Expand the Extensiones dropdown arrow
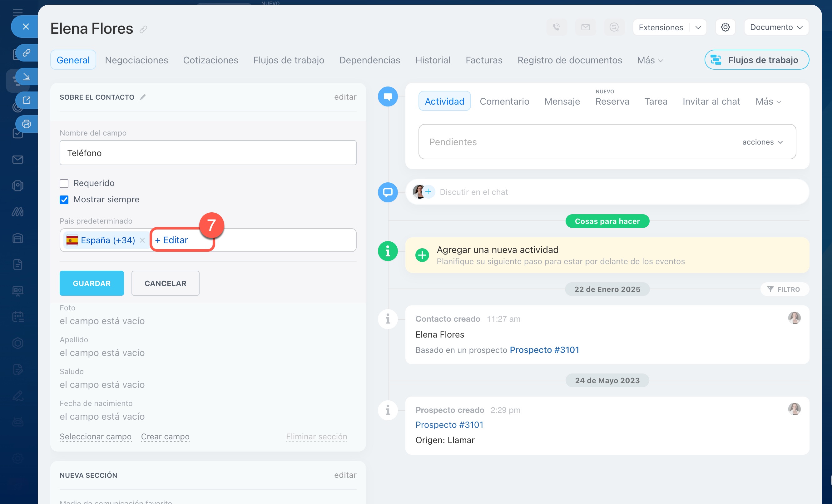 coord(698,27)
